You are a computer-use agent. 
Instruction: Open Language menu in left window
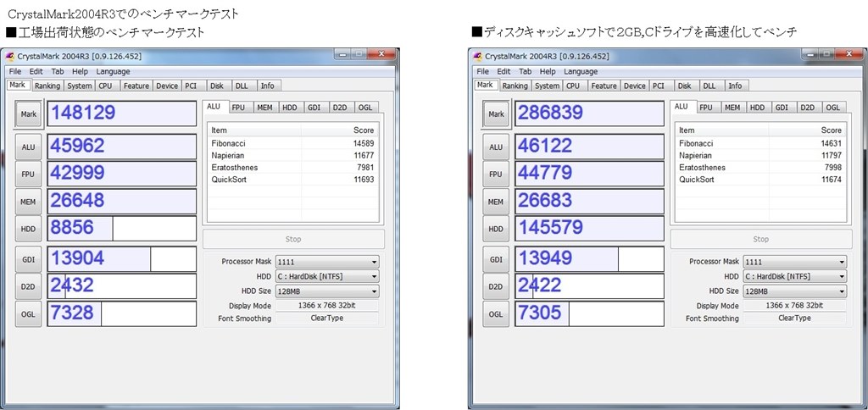(x=113, y=71)
